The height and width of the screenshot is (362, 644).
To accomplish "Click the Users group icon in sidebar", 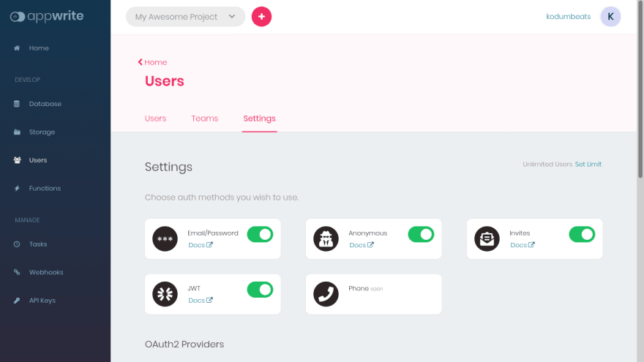I will tap(17, 160).
